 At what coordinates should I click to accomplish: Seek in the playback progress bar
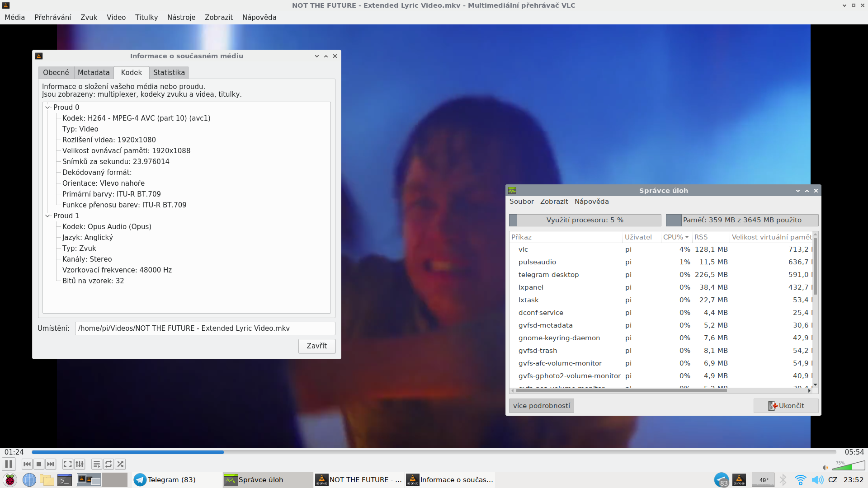pyautogui.click(x=434, y=452)
